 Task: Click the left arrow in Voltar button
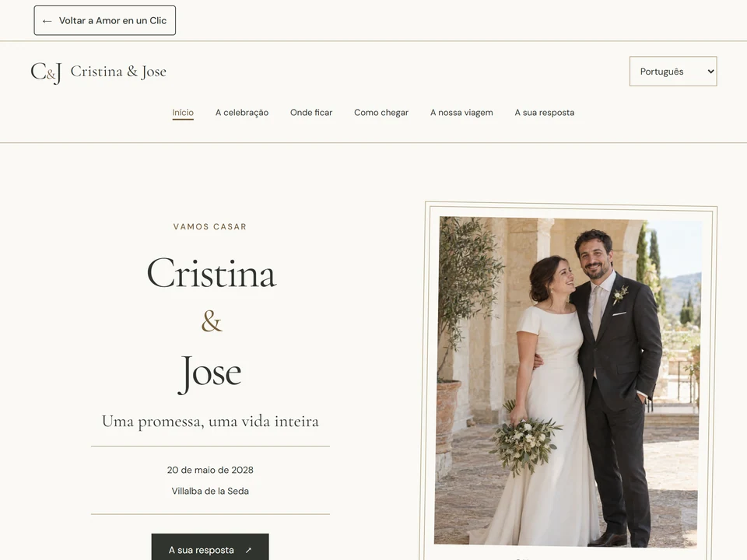(47, 21)
